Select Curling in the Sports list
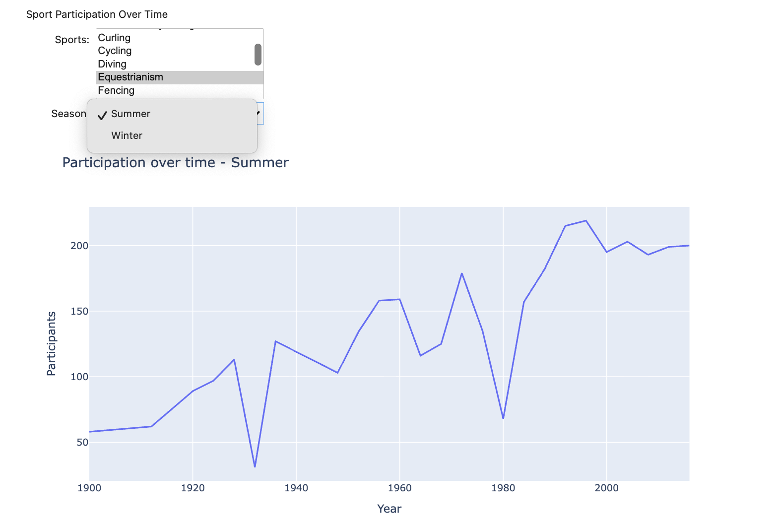The image size is (778, 532). click(x=115, y=38)
